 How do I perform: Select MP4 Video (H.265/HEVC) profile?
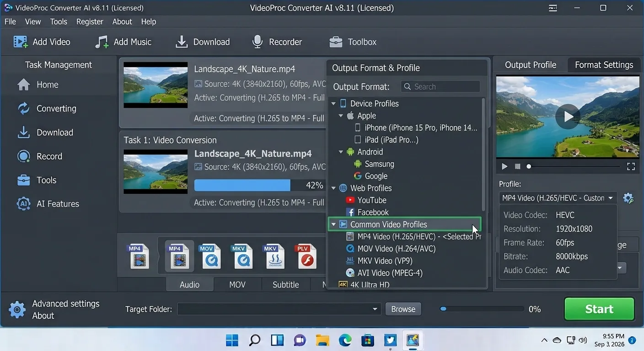coord(413,236)
